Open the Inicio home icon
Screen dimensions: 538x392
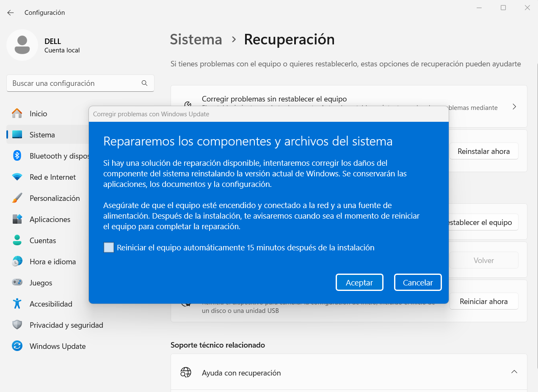pos(17,113)
